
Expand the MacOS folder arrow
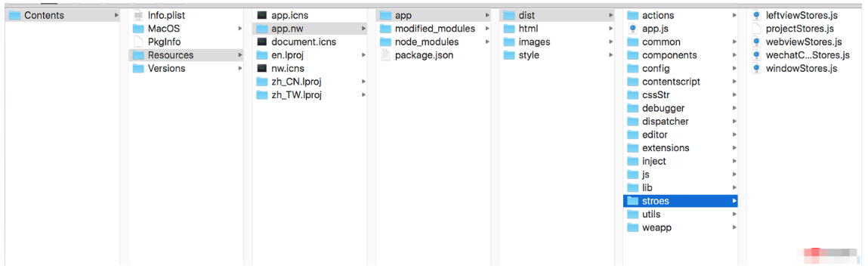(240, 29)
